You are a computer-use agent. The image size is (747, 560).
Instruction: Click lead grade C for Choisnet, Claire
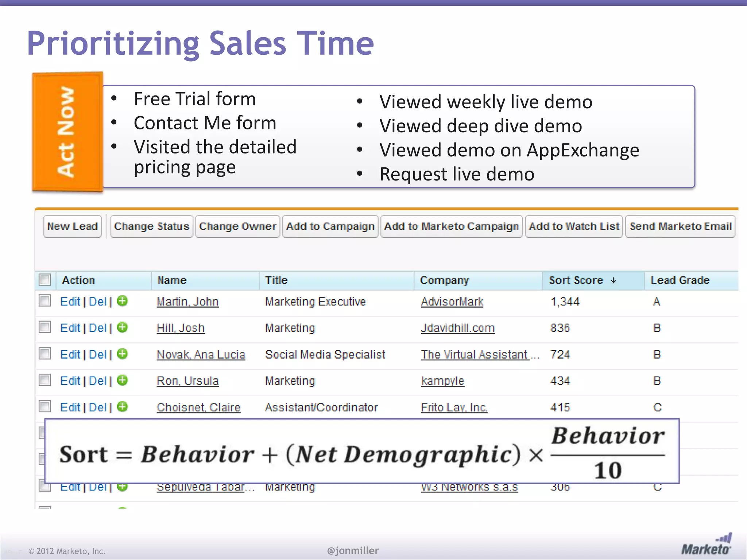point(658,408)
